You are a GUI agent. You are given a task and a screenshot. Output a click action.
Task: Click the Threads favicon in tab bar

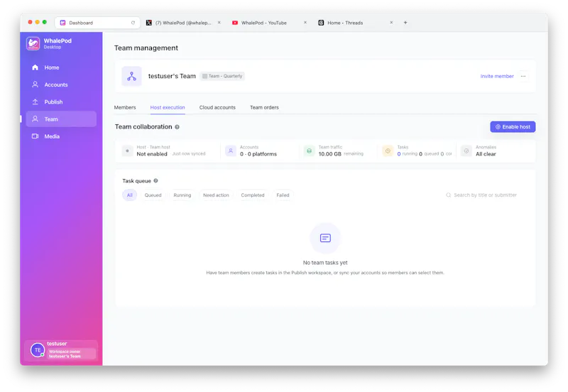click(321, 23)
